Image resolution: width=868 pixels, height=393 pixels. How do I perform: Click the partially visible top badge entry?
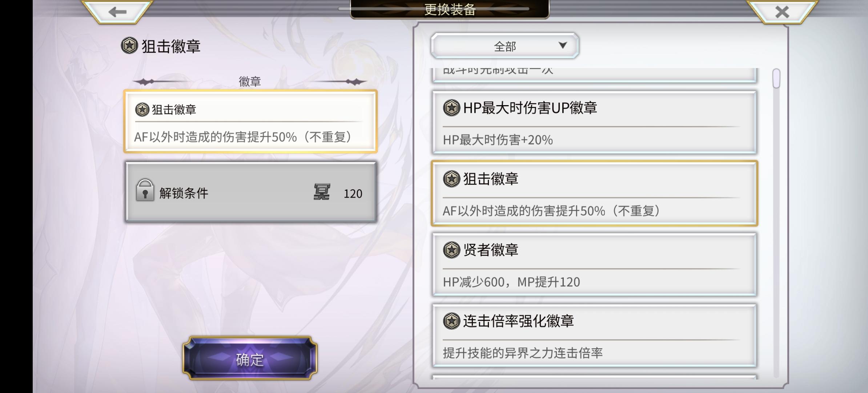[594, 75]
